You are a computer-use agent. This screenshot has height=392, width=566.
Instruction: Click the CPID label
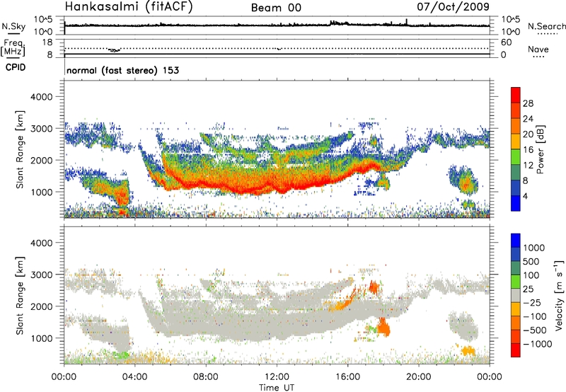click(16, 67)
